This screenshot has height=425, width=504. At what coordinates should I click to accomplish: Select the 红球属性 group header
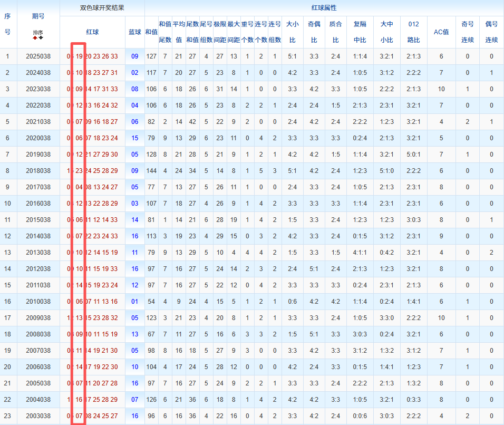pyautogui.click(x=324, y=8)
